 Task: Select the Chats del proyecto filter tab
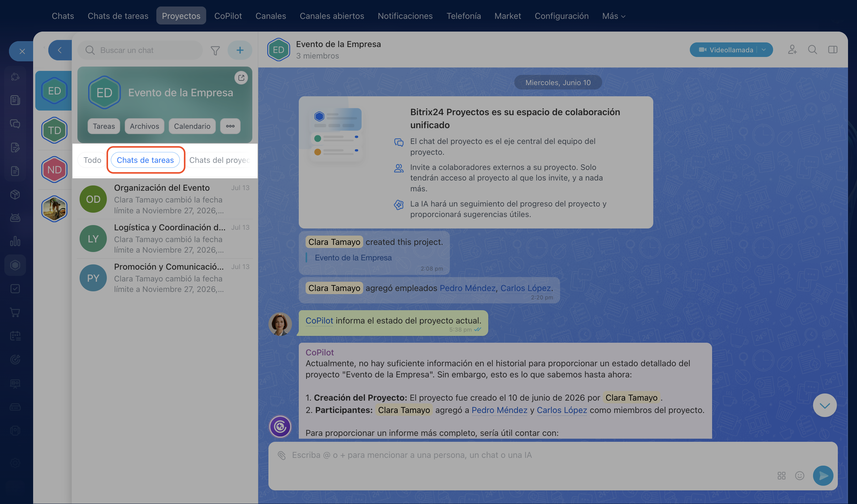click(x=220, y=160)
